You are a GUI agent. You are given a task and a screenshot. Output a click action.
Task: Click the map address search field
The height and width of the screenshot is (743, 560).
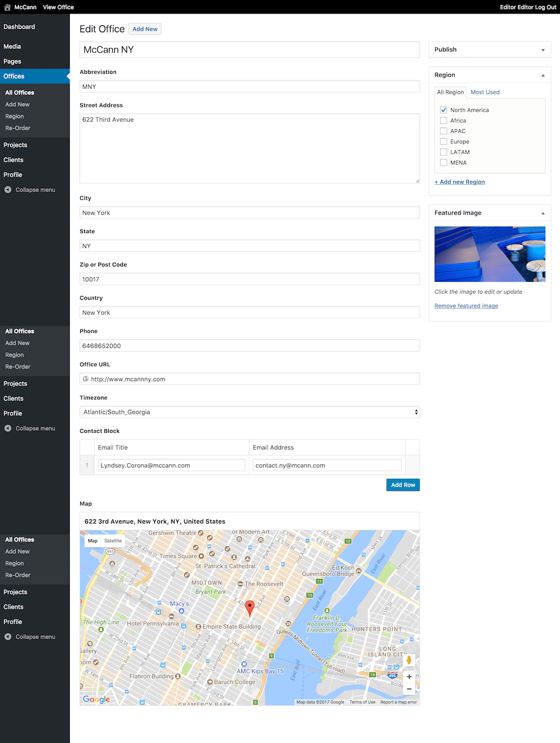(250, 521)
